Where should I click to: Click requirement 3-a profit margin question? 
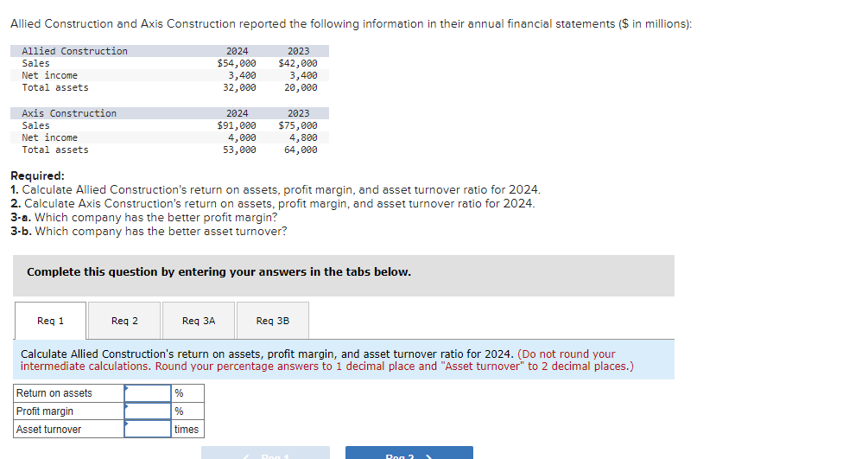pyautogui.click(x=144, y=217)
